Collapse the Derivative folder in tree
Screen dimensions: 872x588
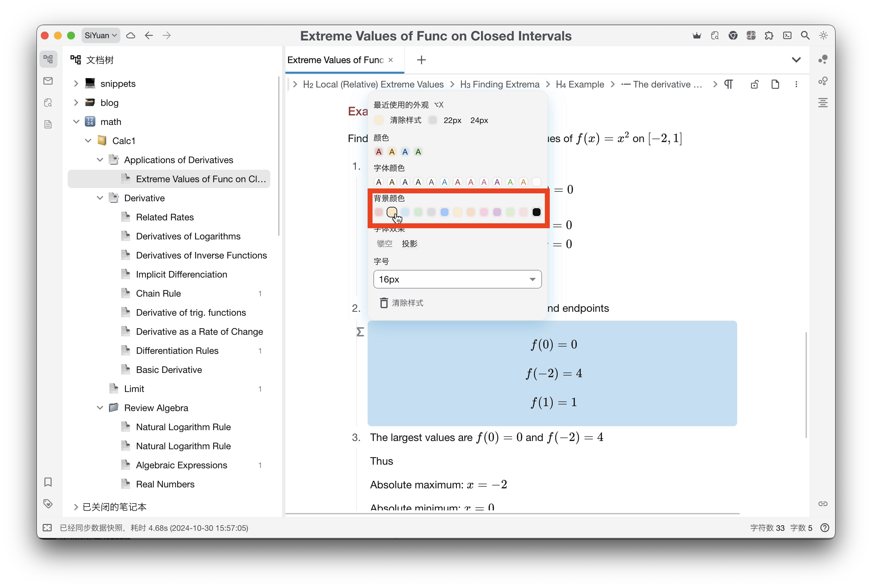pos(100,198)
